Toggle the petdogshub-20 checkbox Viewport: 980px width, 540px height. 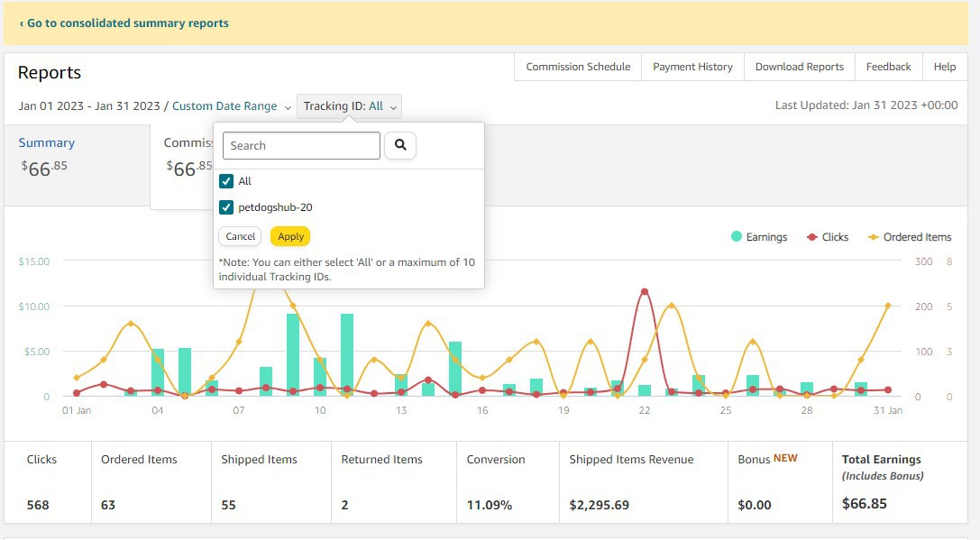(x=226, y=207)
